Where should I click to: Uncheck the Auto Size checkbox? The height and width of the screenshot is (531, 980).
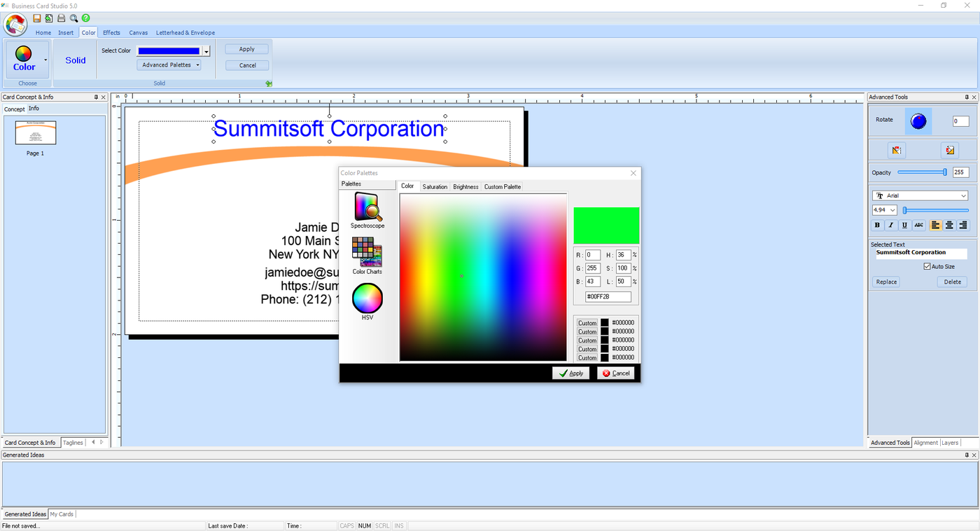point(927,267)
